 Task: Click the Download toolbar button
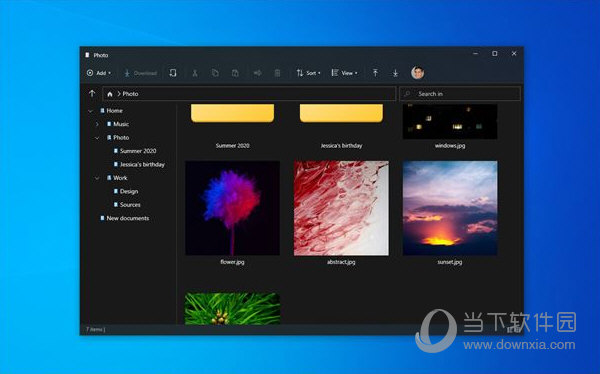[x=140, y=73]
